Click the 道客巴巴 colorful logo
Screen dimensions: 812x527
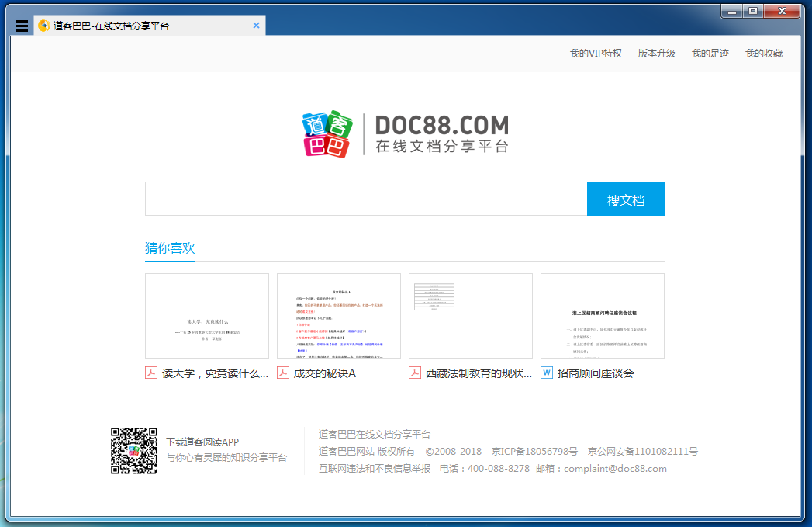coord(327,134)
